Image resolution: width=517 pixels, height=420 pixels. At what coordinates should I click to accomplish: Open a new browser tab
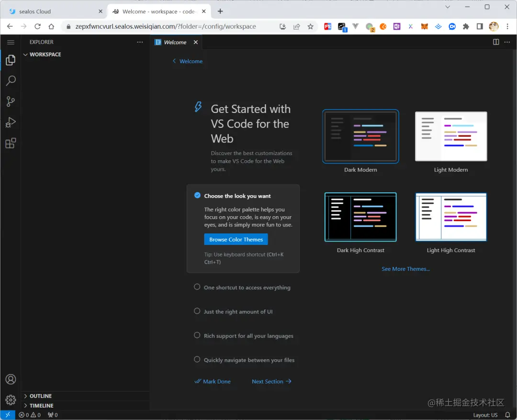[220, 11]
